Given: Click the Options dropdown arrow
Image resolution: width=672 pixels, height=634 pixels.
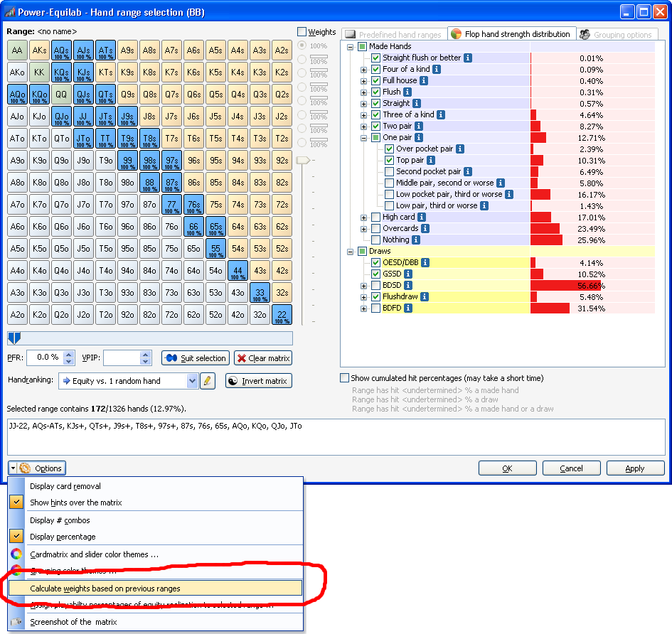Looking at the screenshot, I should (13, 468).
